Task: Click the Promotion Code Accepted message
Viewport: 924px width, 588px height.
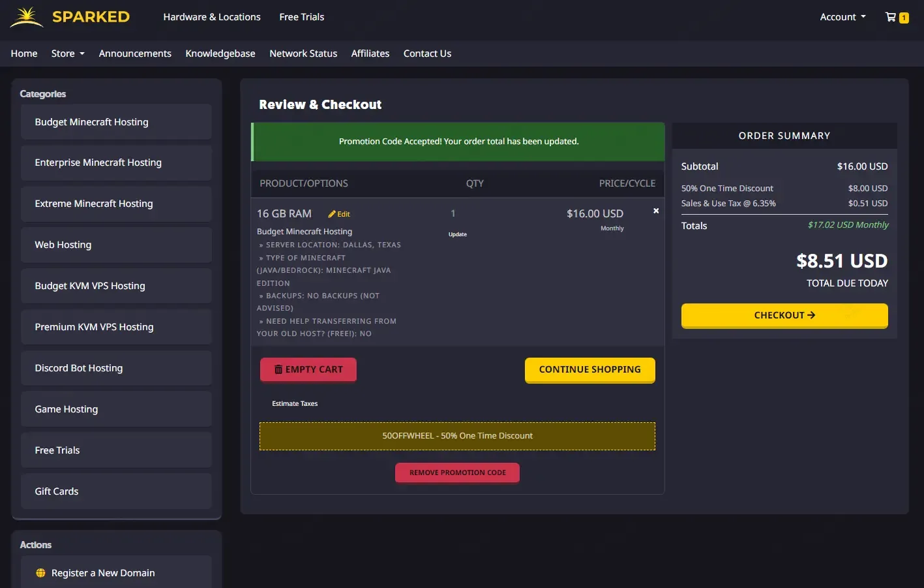Action: (x=458, y=142)
